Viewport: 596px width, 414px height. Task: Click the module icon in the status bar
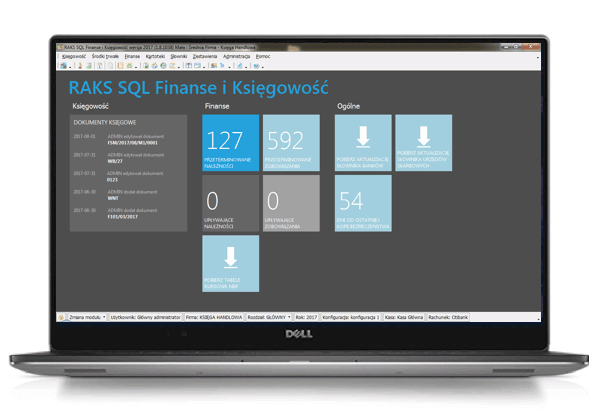[x=61, y=317]
